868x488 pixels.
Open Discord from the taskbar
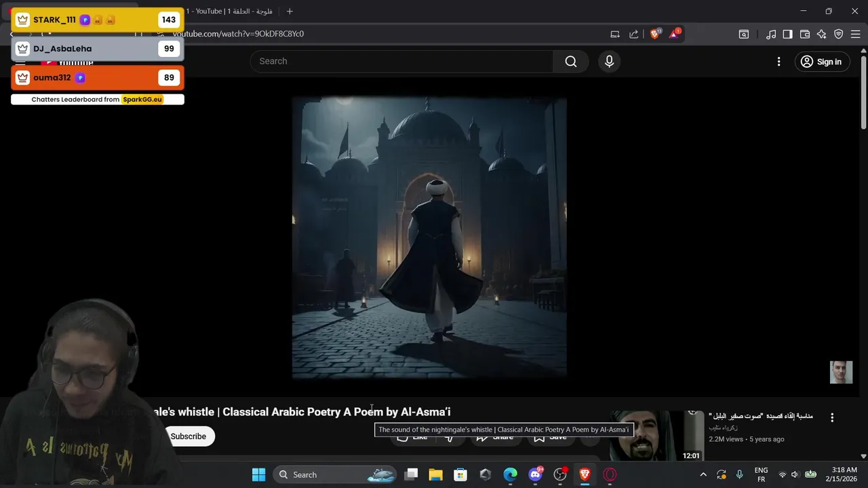[x=535, y=475]
